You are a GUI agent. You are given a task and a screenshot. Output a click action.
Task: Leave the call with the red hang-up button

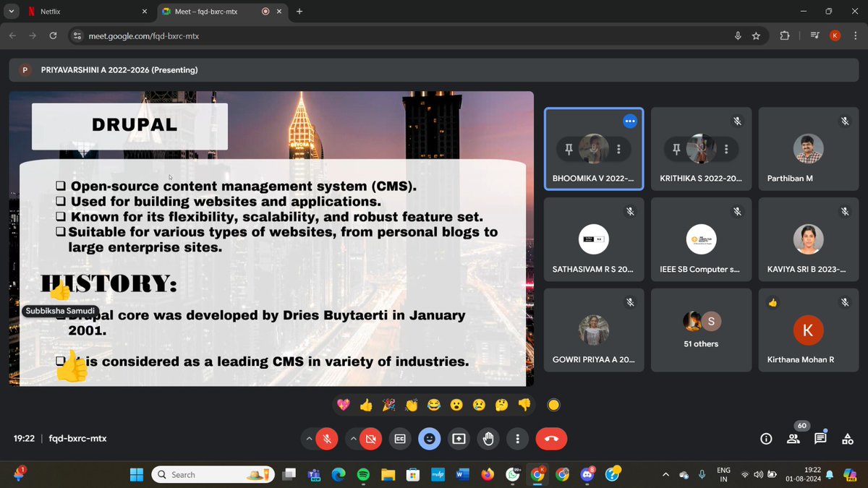pos(551,438)
